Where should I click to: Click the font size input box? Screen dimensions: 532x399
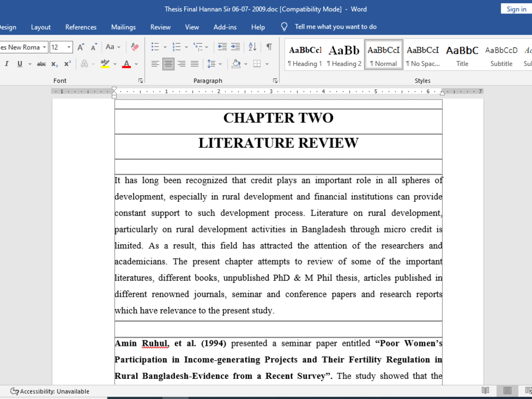(57, 47)
